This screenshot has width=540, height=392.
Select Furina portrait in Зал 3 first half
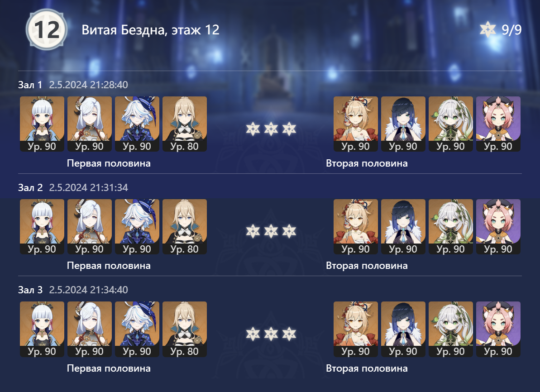(x=137, y=329)
